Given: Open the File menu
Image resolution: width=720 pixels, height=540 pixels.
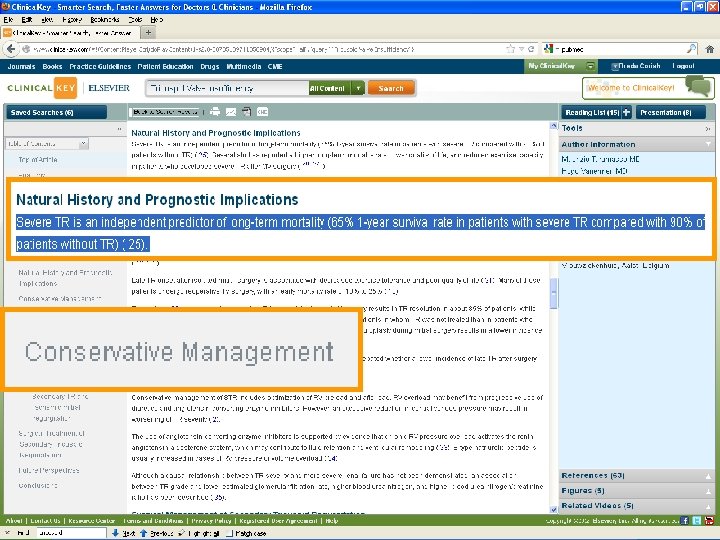Looking at the screenshot, I should click(8, 20).
